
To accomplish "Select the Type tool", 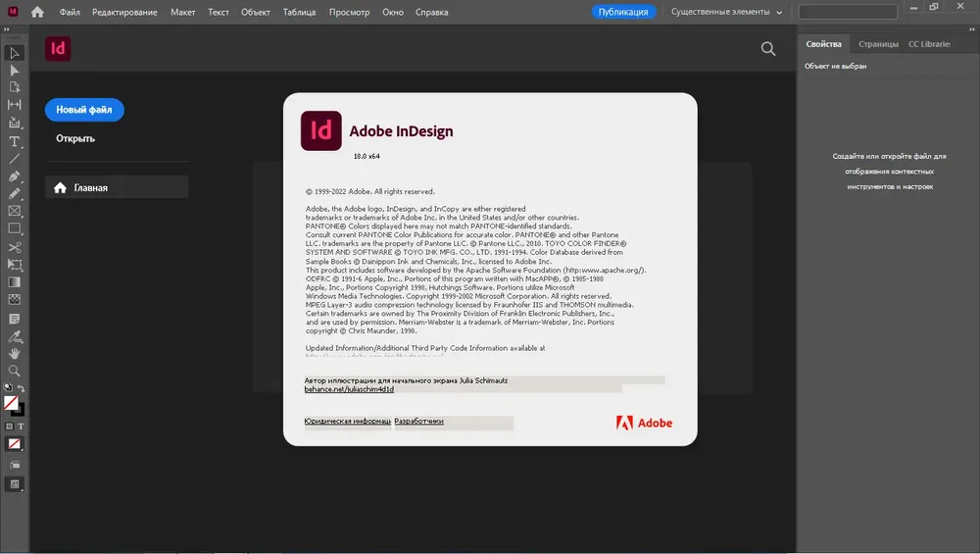I will click(x=14, y=142).
